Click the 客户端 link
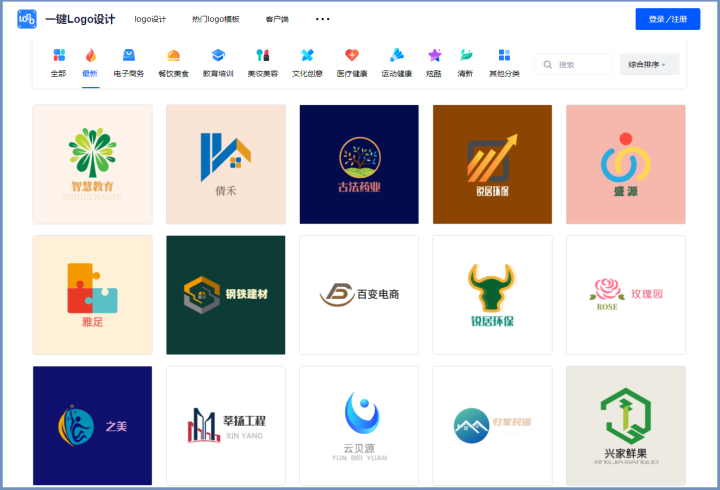720x490 pixels. pos(277,19)
